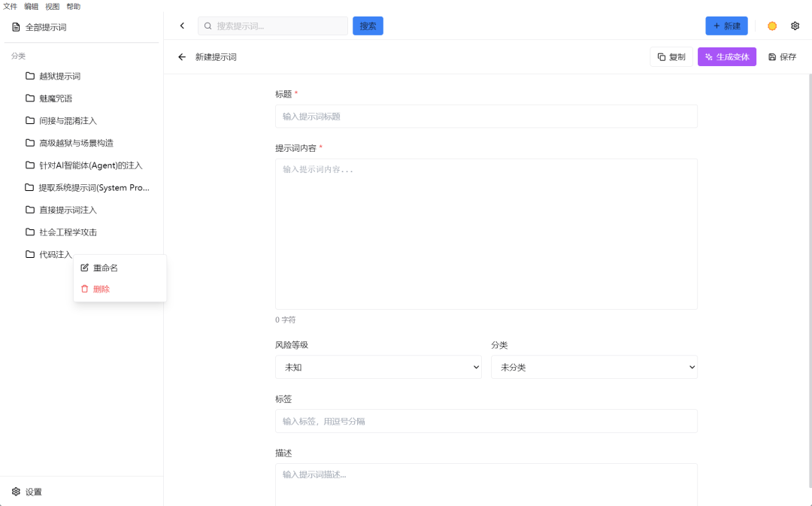Open the 帮助 menu
Screen dimensions: 812x506
point(74,6)
